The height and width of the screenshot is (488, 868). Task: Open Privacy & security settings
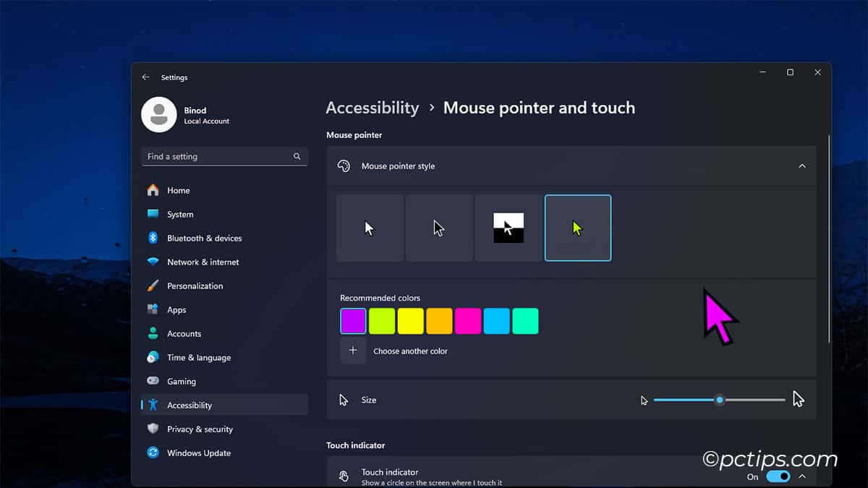pos(200,429)
